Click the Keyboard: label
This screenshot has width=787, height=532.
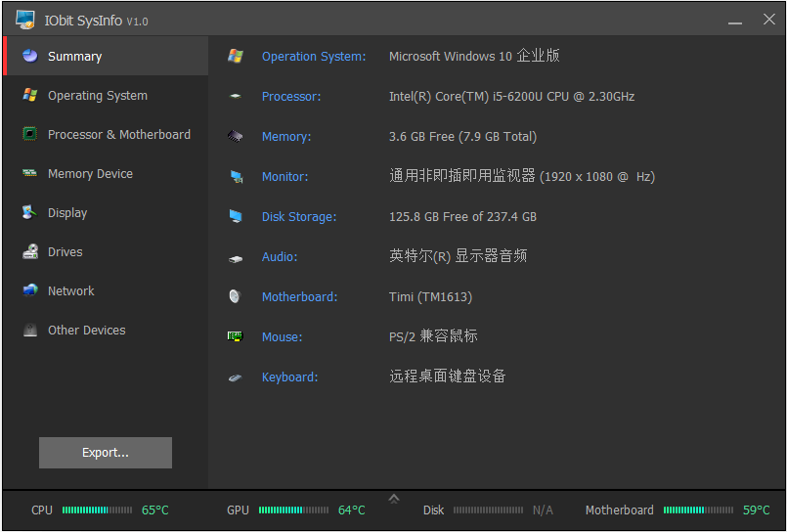289,377
